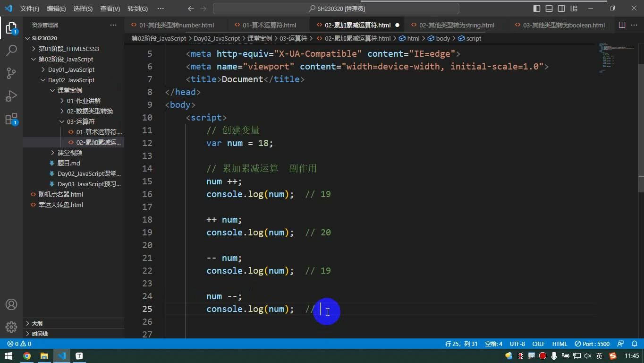Click Port : 5500 Live Server button

tap(593, 344)
